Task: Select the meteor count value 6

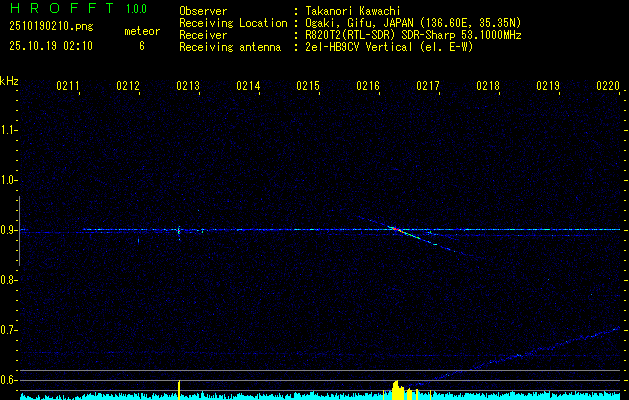Action: 142,46
